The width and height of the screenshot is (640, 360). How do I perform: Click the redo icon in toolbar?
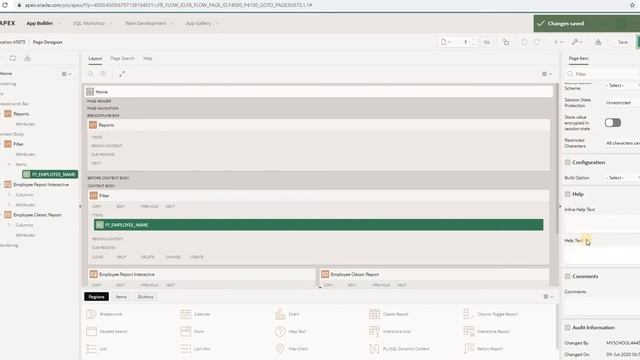537,42
